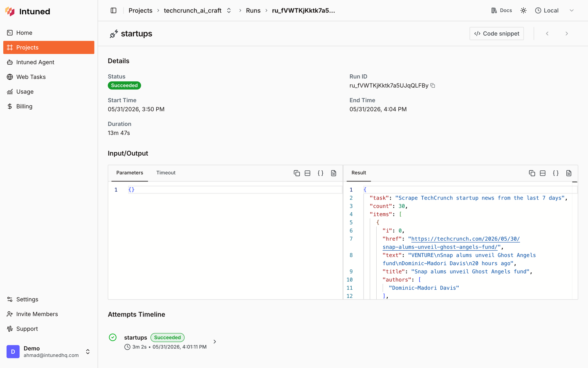This screenshot has height=368, width=588.
Task: Copy the Run ID
Action: [433, 86]
